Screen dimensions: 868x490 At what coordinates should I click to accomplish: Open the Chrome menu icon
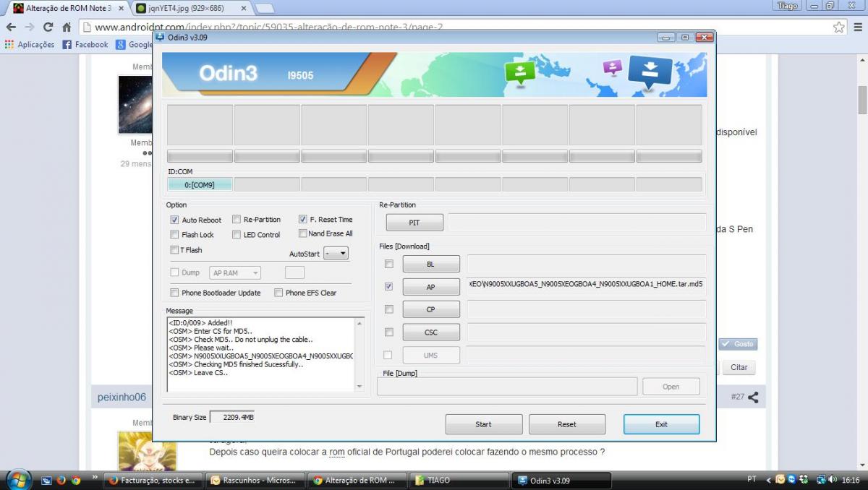click(x=857, y=27)
